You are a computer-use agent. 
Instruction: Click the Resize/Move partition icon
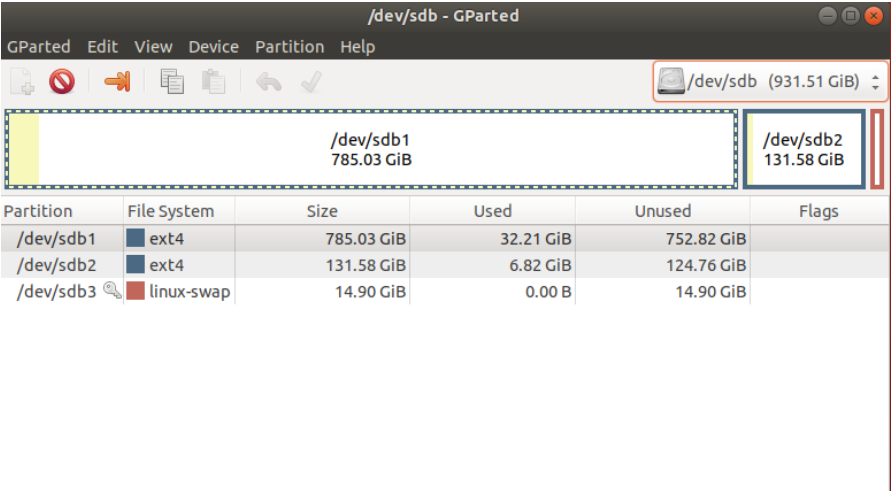pos(117,81)
